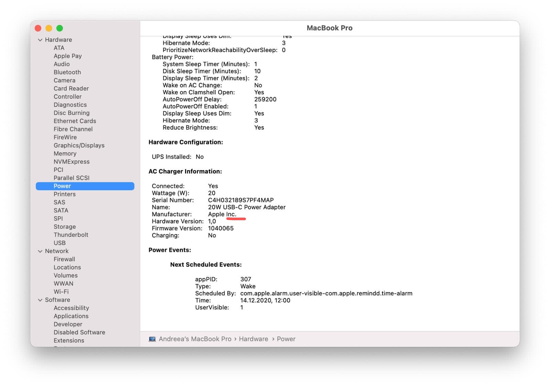Open Extensions under Software
Screen dimensions: 550x387
(x=69, y=340)
